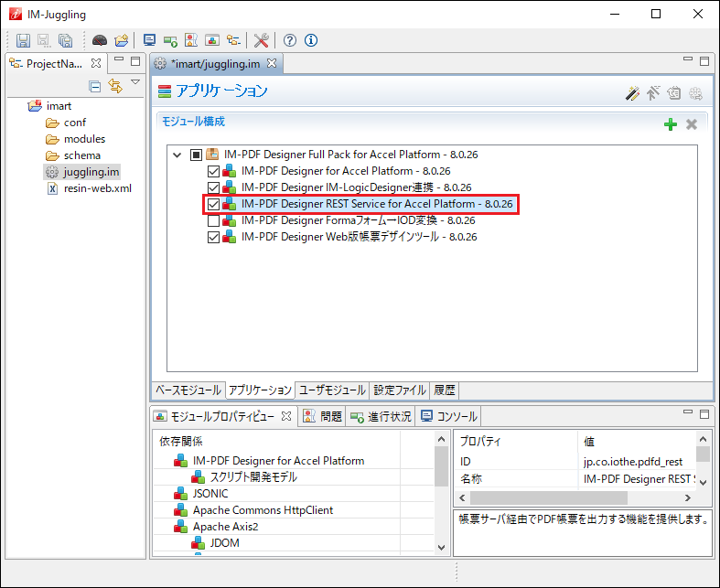Click the Save toolbar icon

23,40
